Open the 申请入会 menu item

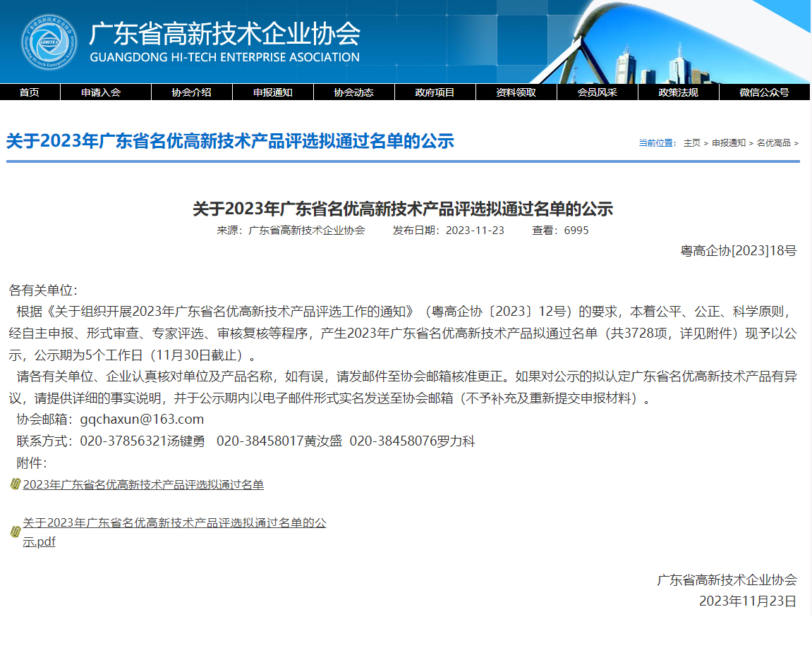coord(101,92)
